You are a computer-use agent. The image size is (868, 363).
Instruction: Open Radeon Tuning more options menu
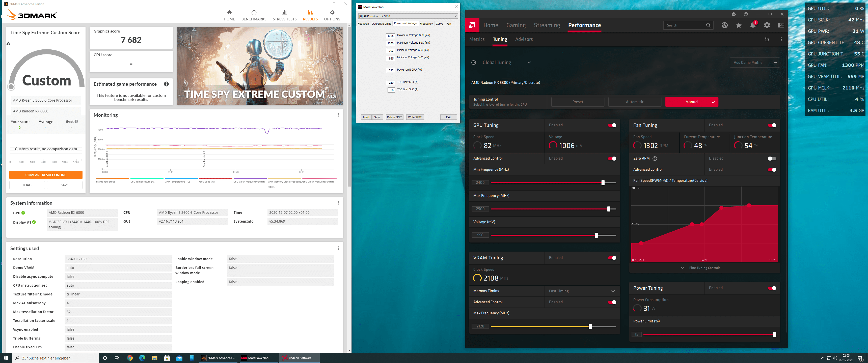pyautogui.click(x=781, y=39)
